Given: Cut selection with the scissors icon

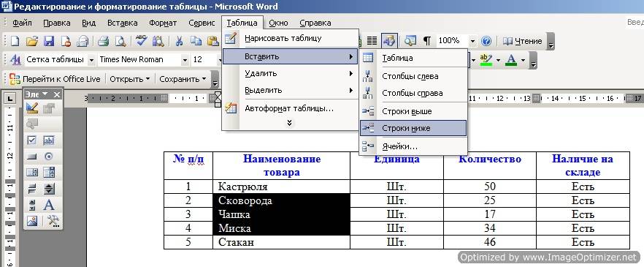Looking at the screenshot, I should [x=179, y=41].
